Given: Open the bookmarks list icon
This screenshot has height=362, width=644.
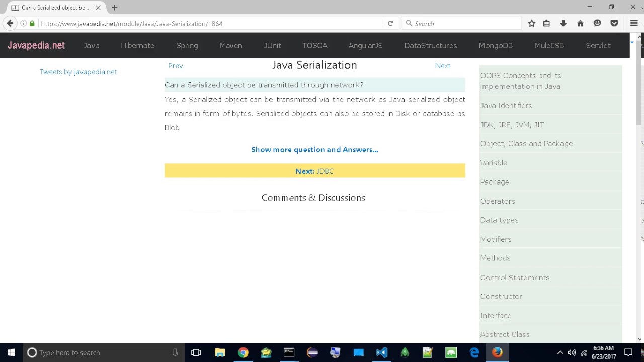Looking at the screenshot, I should click(x=546, y=23).
